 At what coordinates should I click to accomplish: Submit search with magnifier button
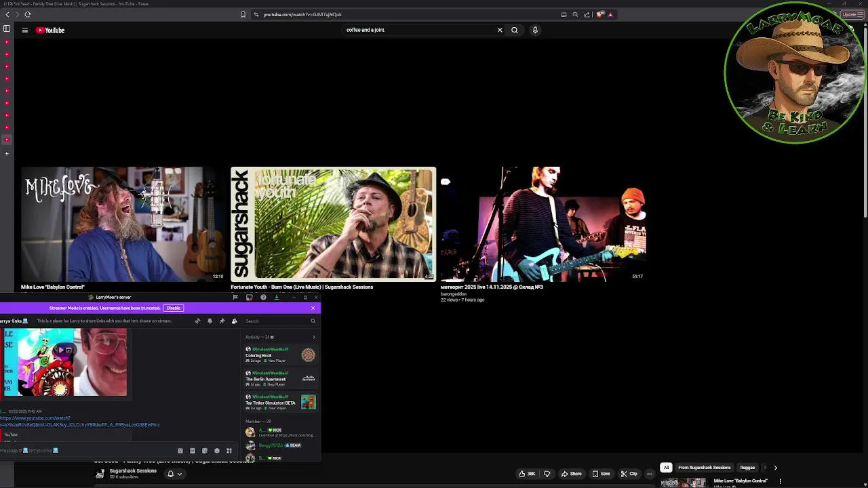pyautogui.click(x=515, y=30)
